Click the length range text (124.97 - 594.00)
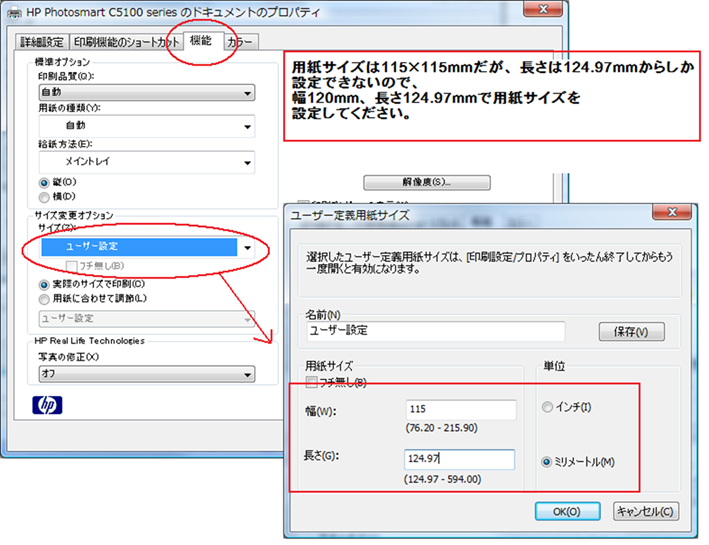 coord(443,479)
